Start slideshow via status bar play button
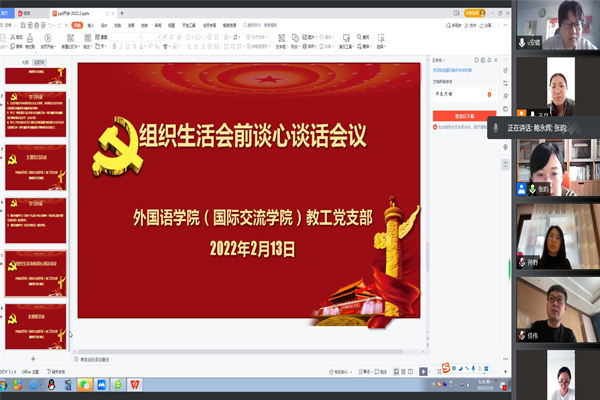Image resolution: width=600 pixels, height=400 pixels. [x=423, y=372]
